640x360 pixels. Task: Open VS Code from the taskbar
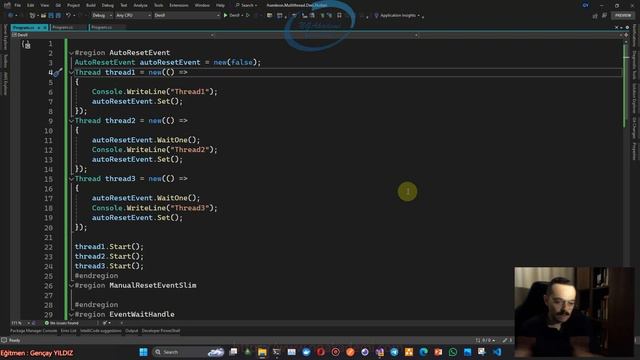[x=497, y=352]
